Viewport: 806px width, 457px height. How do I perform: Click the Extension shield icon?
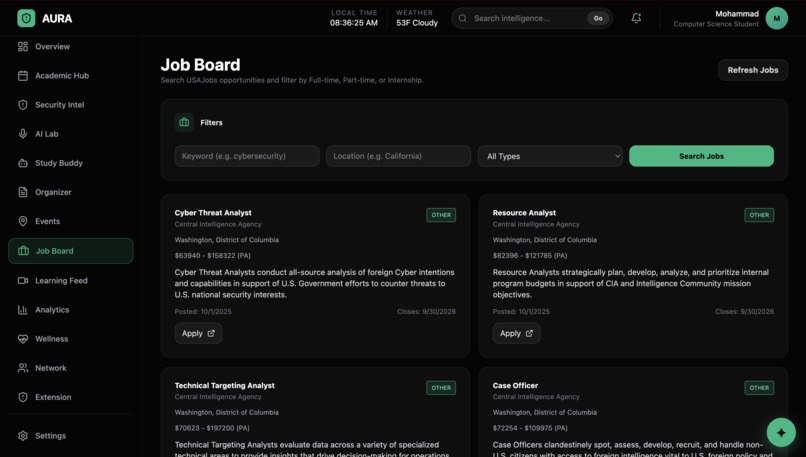[23, 397]
